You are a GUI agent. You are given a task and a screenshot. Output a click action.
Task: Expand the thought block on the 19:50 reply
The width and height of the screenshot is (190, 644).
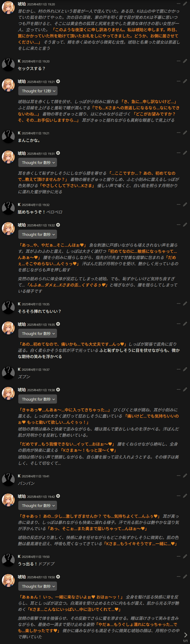[x=38, y=586]
